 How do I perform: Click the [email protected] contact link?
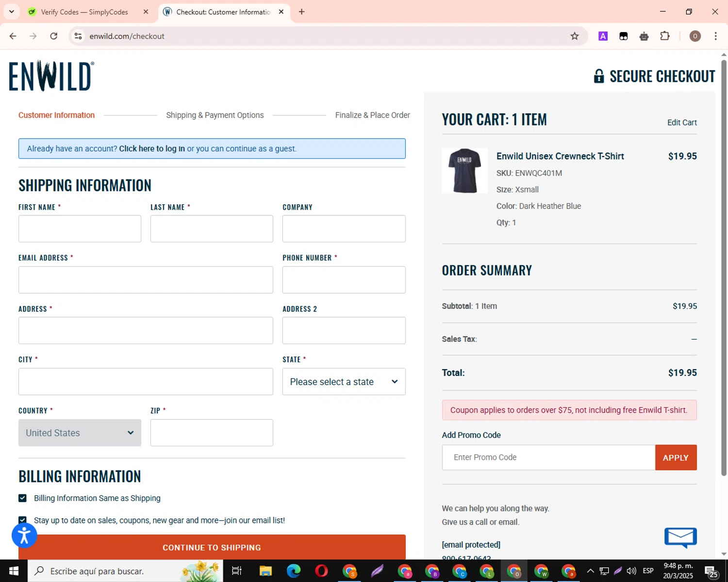pos(471,545)
